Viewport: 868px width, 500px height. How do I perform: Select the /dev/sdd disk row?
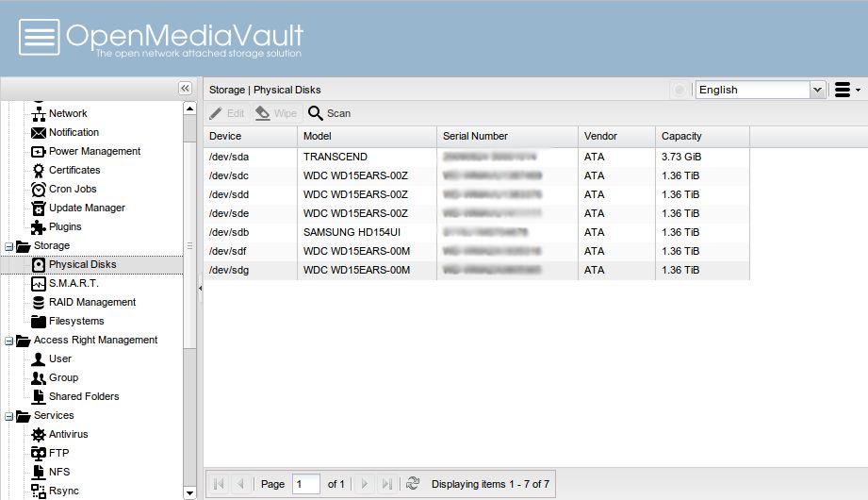[x=477, y=194]
